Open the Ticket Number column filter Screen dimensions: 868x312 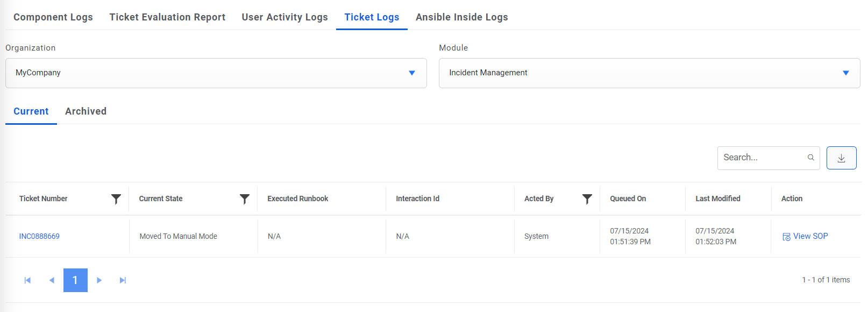point(116,199)
